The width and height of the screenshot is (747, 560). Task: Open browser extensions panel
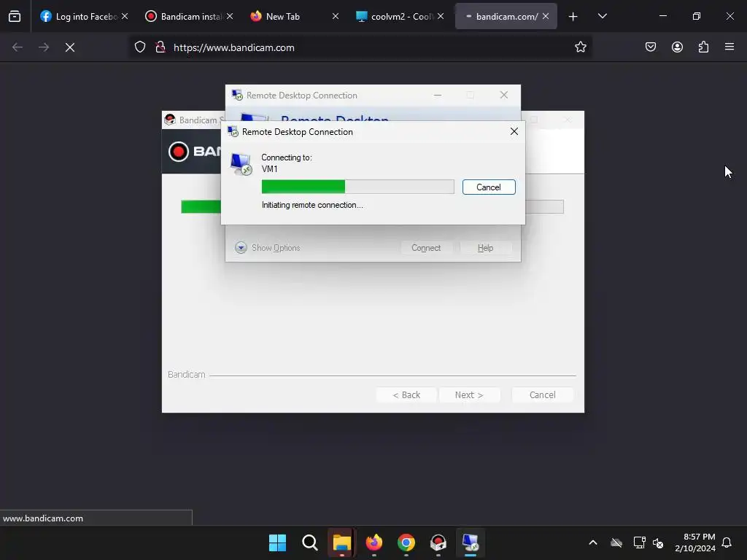pyautogui.click(x=703, y=47)
